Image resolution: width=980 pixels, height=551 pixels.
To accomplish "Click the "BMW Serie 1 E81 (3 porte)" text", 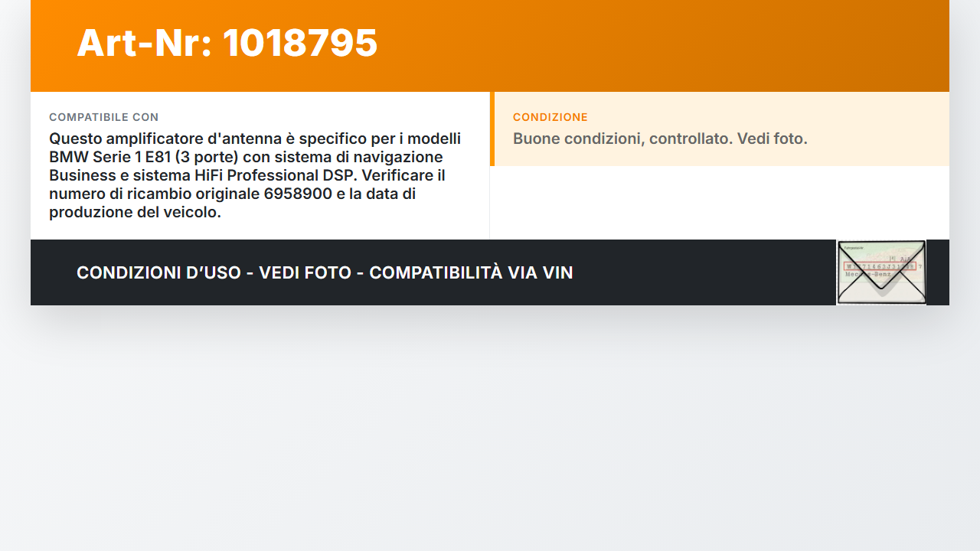I will point(142,157).
